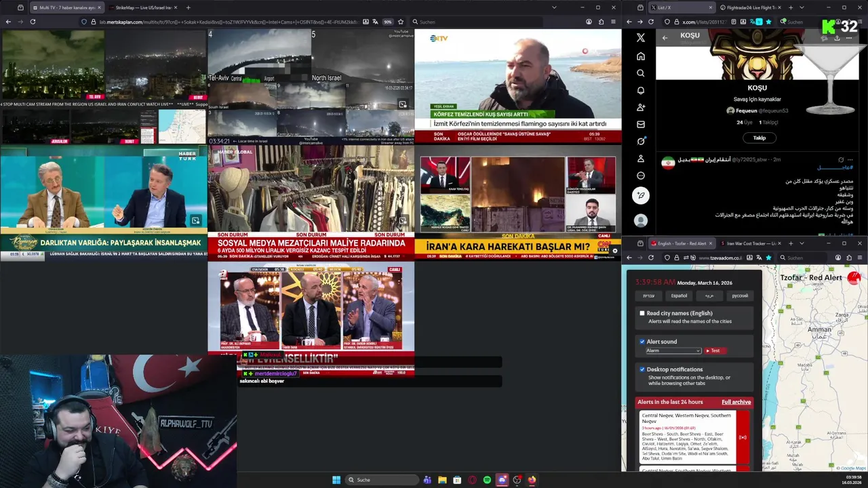Switch Tzofar language to Español
Screen dimensions: 868x488
679,296
